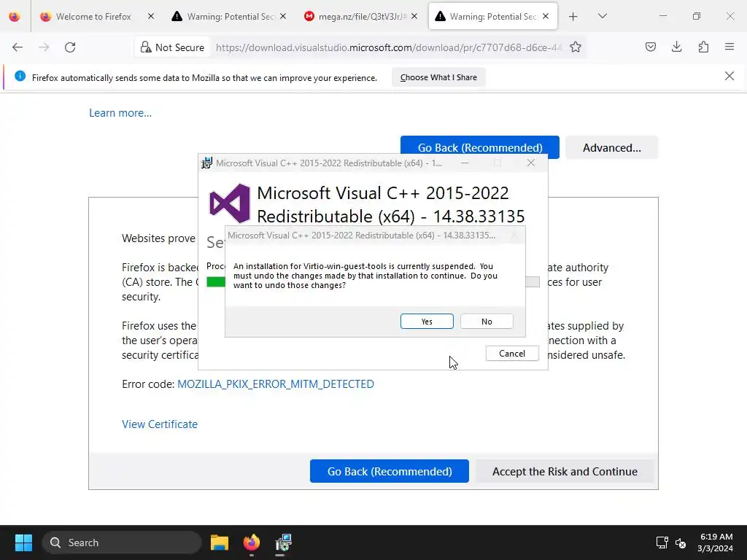The height and width of the screenshot is (560, 747).
Task: Close the Welcome to Firefox tab
Action: (x=151, y=16)
